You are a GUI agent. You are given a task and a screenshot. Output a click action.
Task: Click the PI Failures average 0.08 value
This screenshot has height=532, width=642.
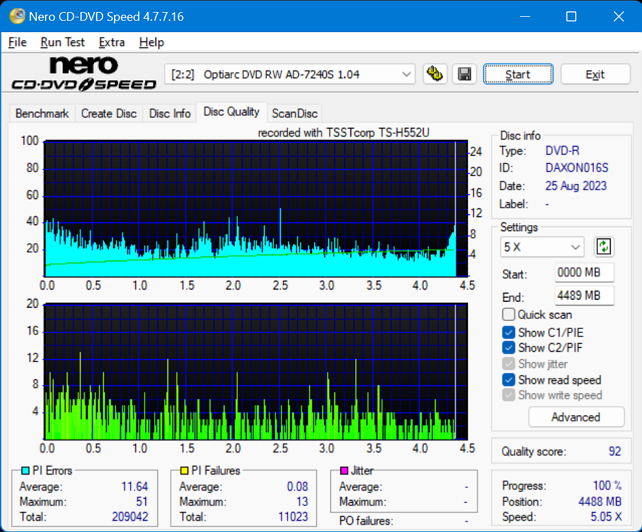click(x=297, y=486)
